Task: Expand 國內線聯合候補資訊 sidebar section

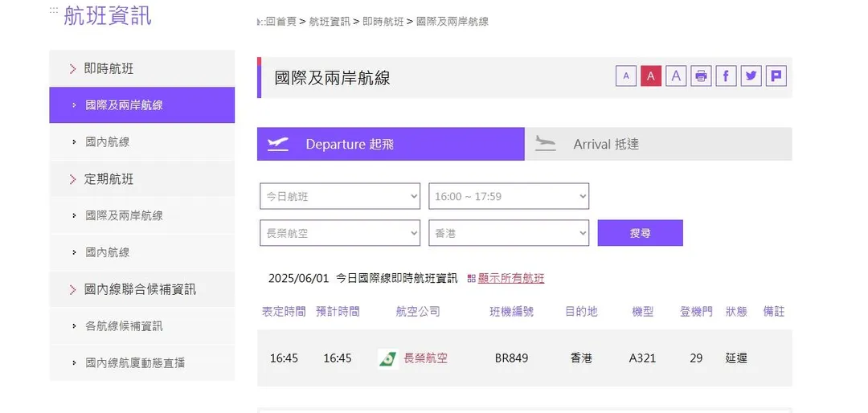Action: pos(141,289)
